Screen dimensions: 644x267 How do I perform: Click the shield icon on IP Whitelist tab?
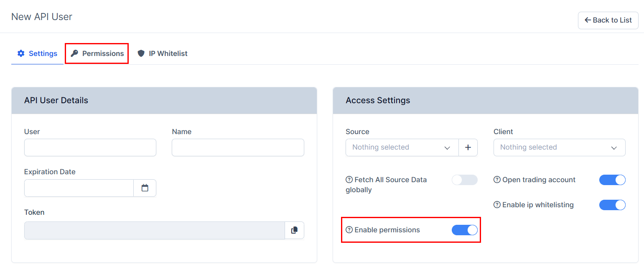point(141,53)
